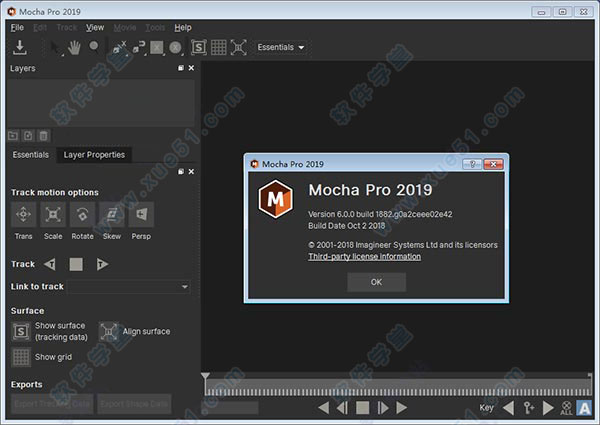Click the About dialog help question button
Viewport: 600px width, 425px height.
click(472, 164)
